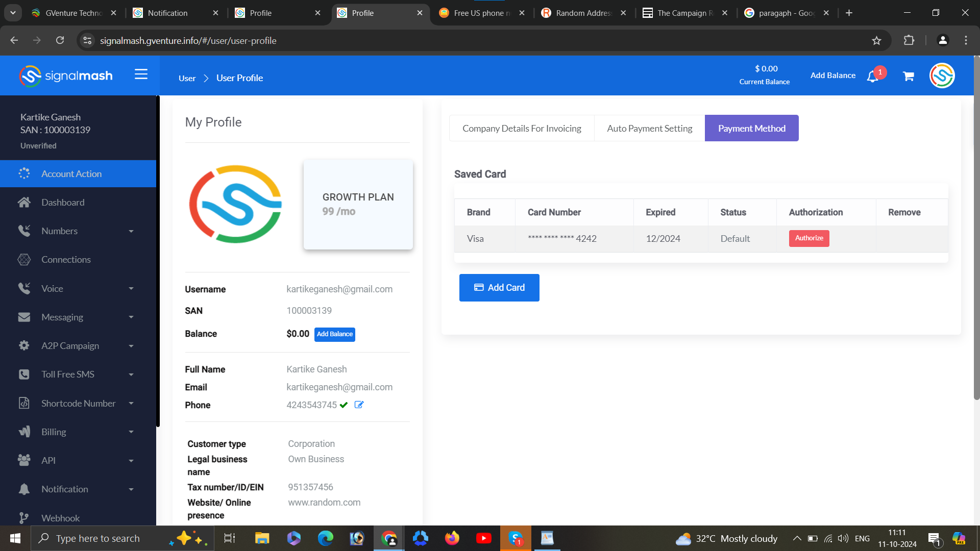Click the Messaging envelope icon

(x=24, y=317)
